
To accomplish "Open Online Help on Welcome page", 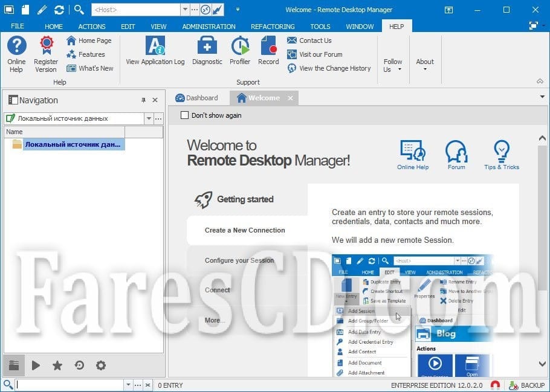I will tap(413, 155).
